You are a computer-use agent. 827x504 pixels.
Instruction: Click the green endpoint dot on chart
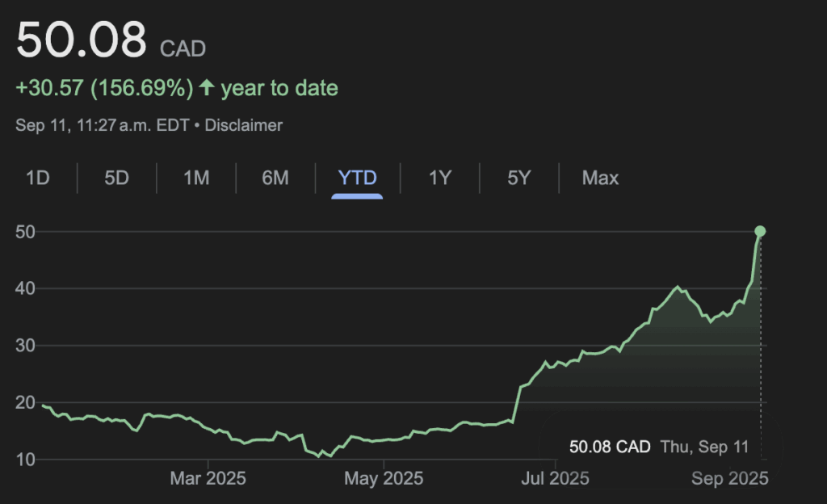pos(760,232)
